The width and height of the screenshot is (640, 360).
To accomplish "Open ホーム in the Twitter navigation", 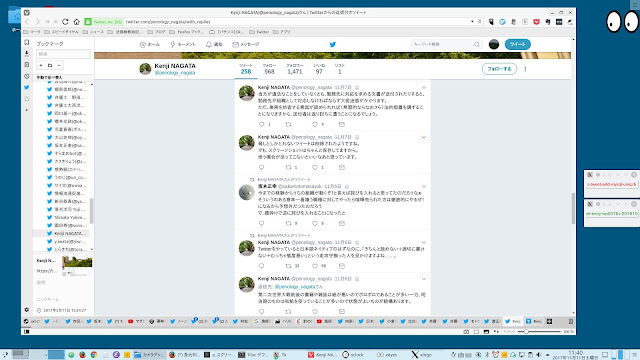I will (150, 44).
